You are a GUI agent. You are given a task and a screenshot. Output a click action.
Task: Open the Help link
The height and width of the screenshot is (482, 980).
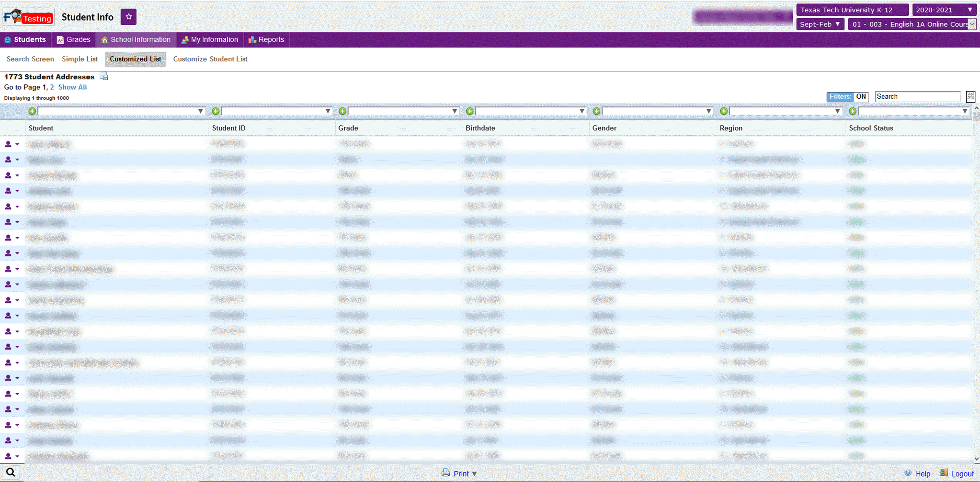pos(923,474)
